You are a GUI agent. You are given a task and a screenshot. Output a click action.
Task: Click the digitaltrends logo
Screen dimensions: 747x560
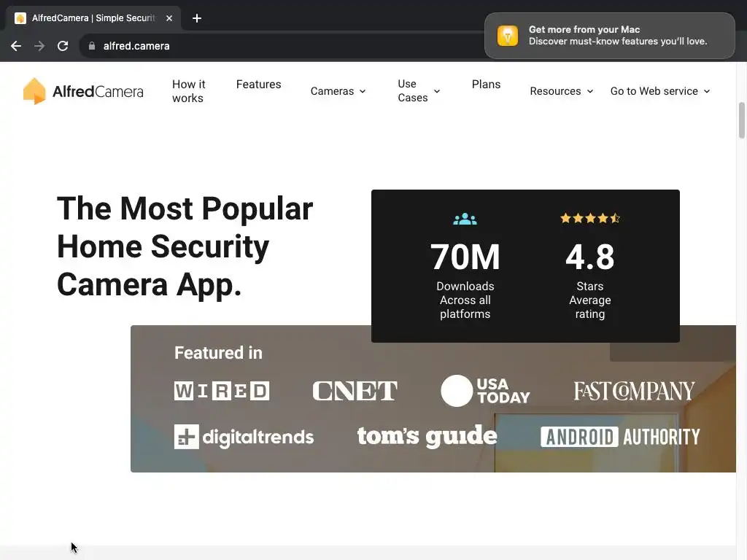(244, 437)
